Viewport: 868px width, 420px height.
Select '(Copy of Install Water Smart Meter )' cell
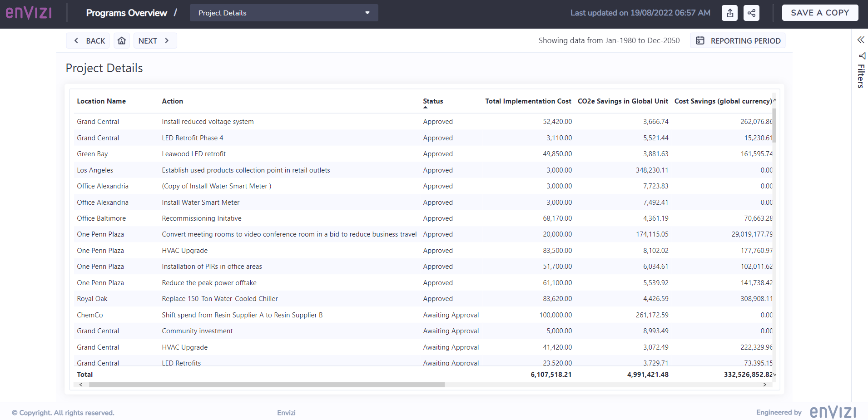coord(217,186)
